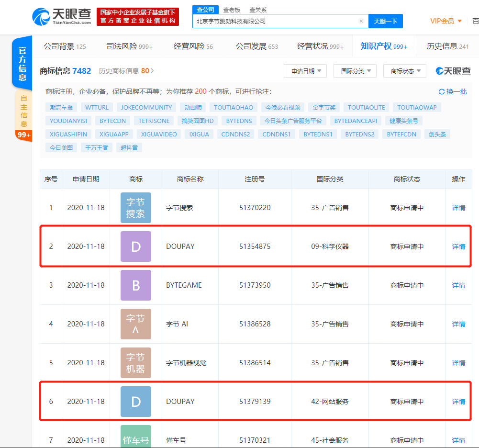The height and width of the screenshot is (448, 479).
Task: Open 详情 for the 字节搜索 row
Action: click(x=458, y=208)
